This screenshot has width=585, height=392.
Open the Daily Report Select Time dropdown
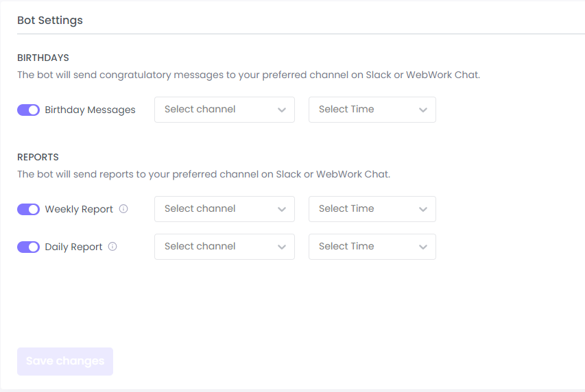coord(372,247)
